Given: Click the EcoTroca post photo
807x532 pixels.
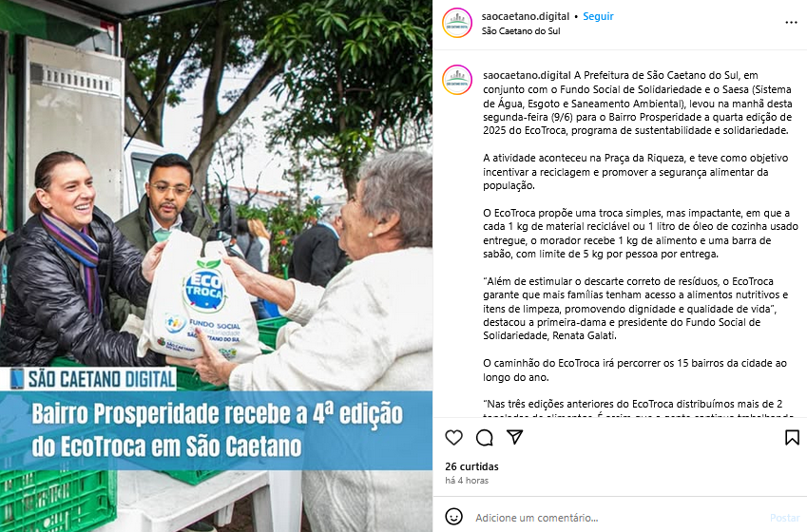Looking at the screenshot, I should pos(216,266).
